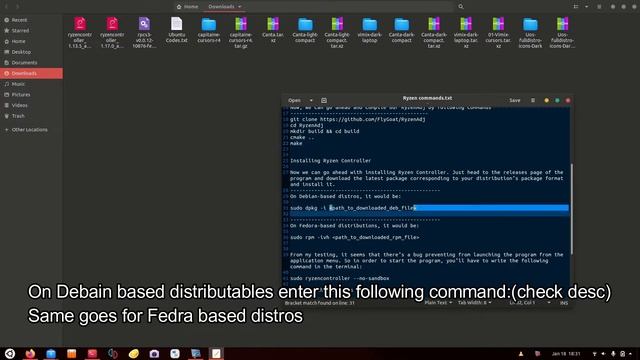Go forward with the Files forward arrow
Screen dimensions: 640x360
coord(18,7)
